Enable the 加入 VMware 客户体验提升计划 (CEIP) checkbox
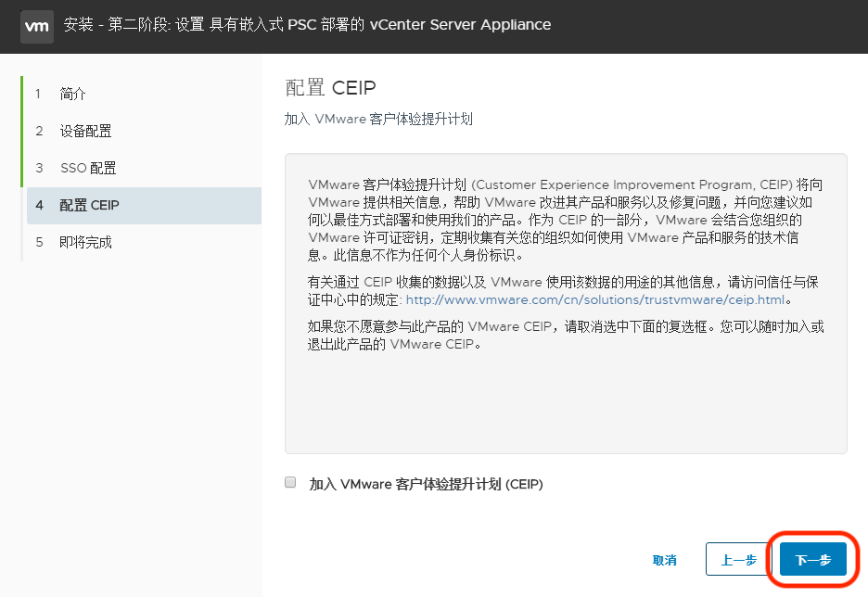 point(290,483)
